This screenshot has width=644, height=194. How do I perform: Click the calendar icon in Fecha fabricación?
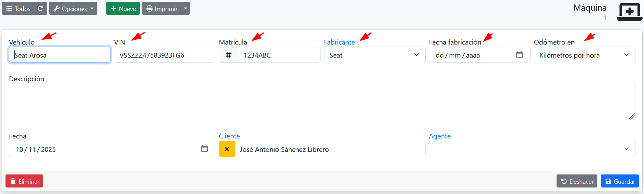(x=519, y=55)
